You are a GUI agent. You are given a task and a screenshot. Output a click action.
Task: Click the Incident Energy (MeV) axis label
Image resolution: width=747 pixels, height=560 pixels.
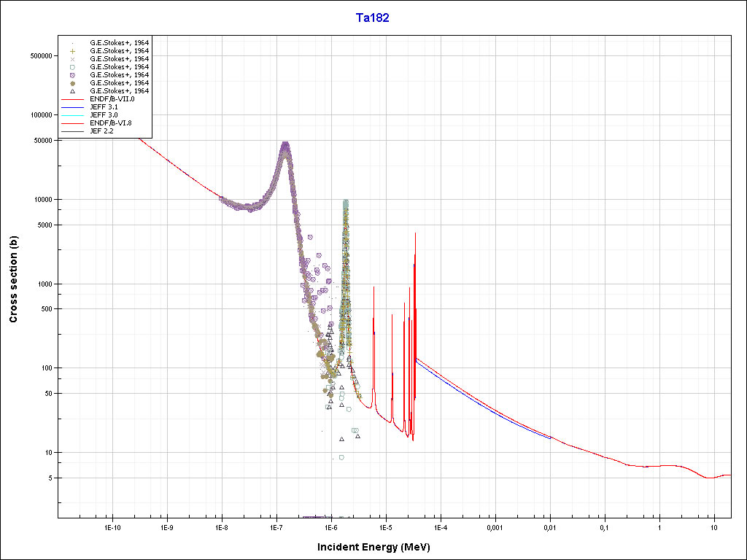pyautogui.click(x=379, y=547)
